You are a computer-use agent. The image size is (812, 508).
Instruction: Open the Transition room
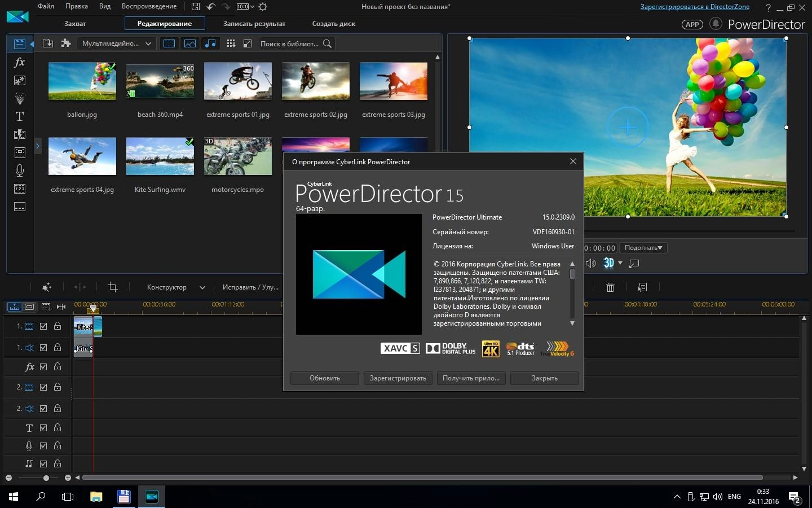click(x=20, y=134)
